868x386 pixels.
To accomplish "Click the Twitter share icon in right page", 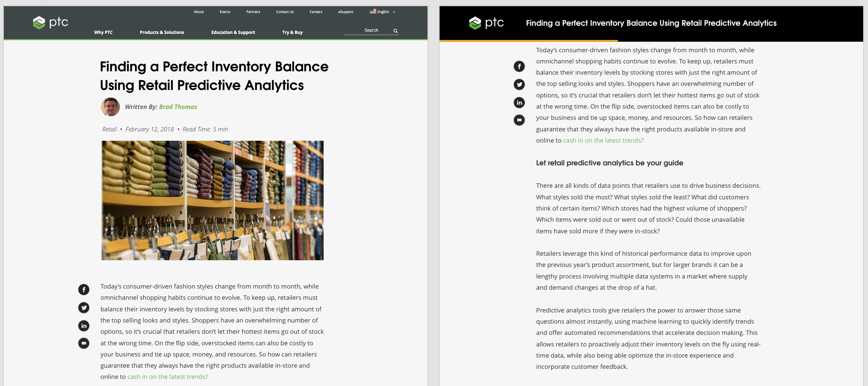I will 519,84.
